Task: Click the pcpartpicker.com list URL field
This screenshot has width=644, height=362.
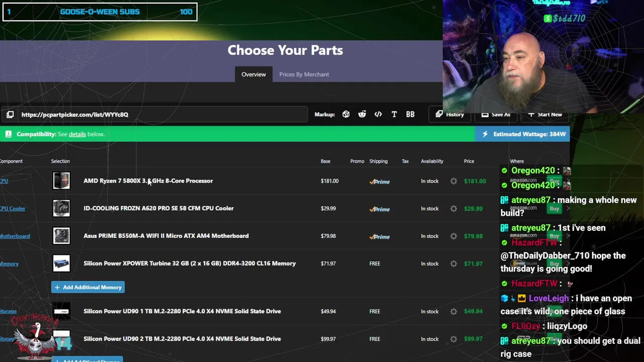Action: [162, 115]
